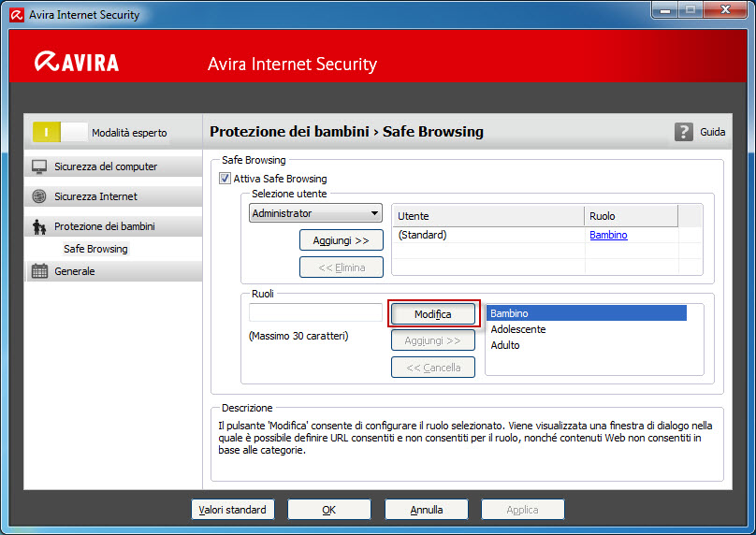Open Protezione dei bambini section
The image size is (756, 535).
tap(113, 226)
